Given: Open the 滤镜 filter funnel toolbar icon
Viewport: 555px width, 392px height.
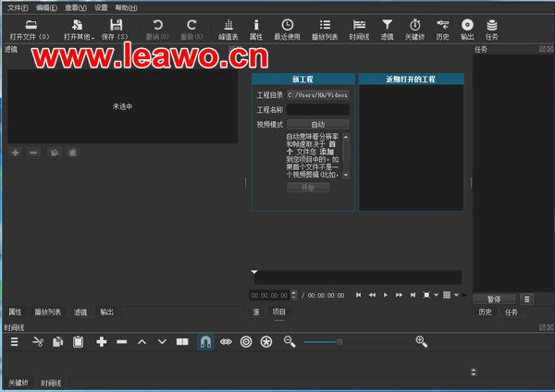Looking at the screenshot, I should click(x=387, y=29).
